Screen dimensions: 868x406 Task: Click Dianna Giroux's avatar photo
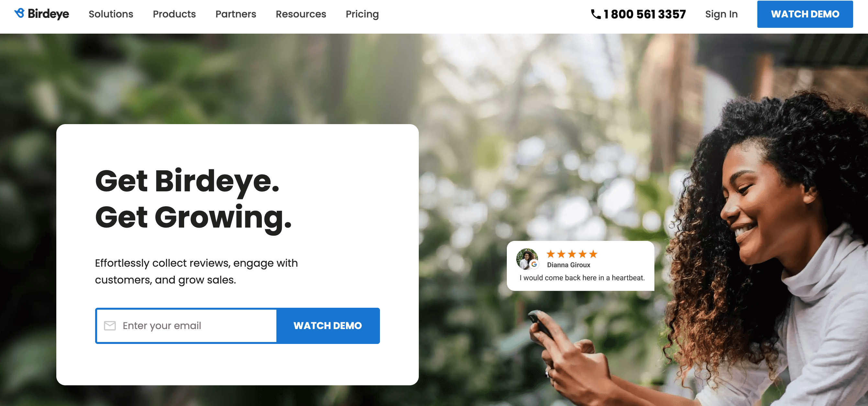pos(527,259)
